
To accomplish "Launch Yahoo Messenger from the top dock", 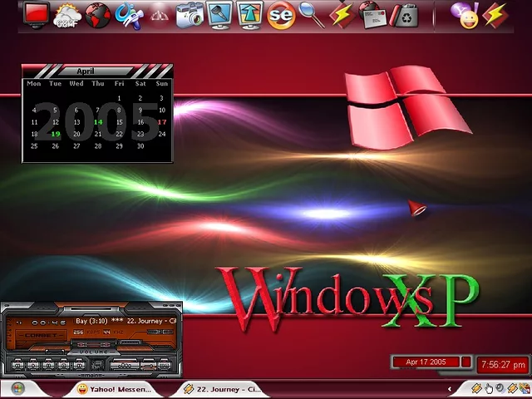I will [463, 14].
